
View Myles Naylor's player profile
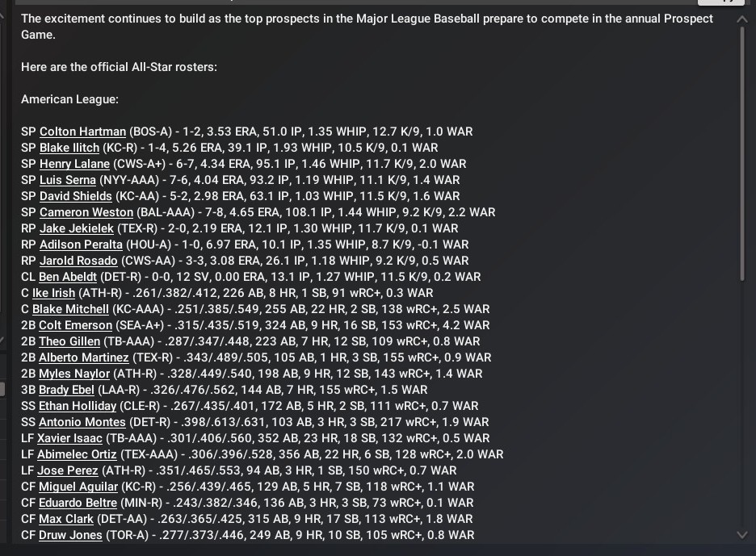(73, 374)
